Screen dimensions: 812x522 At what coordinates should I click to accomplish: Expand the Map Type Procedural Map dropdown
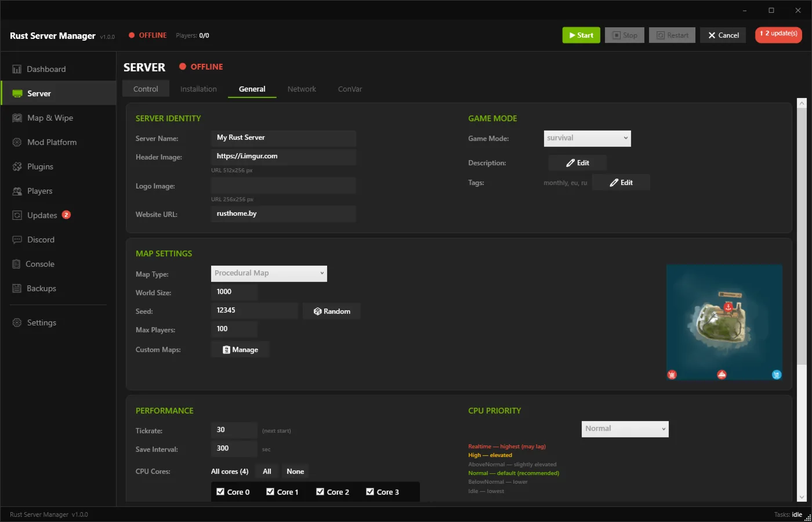tap(269, 273)
